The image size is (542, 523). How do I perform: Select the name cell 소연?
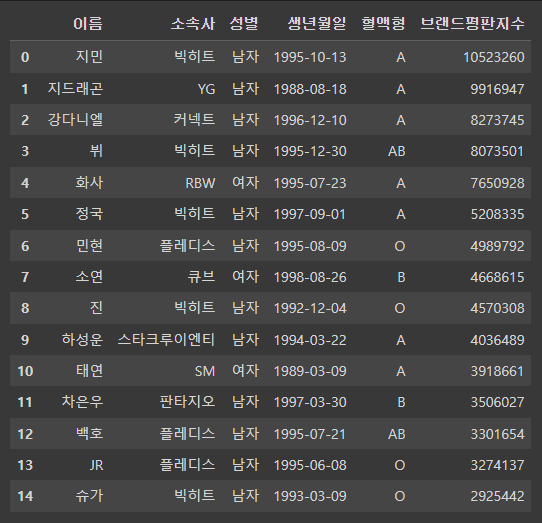89,277
